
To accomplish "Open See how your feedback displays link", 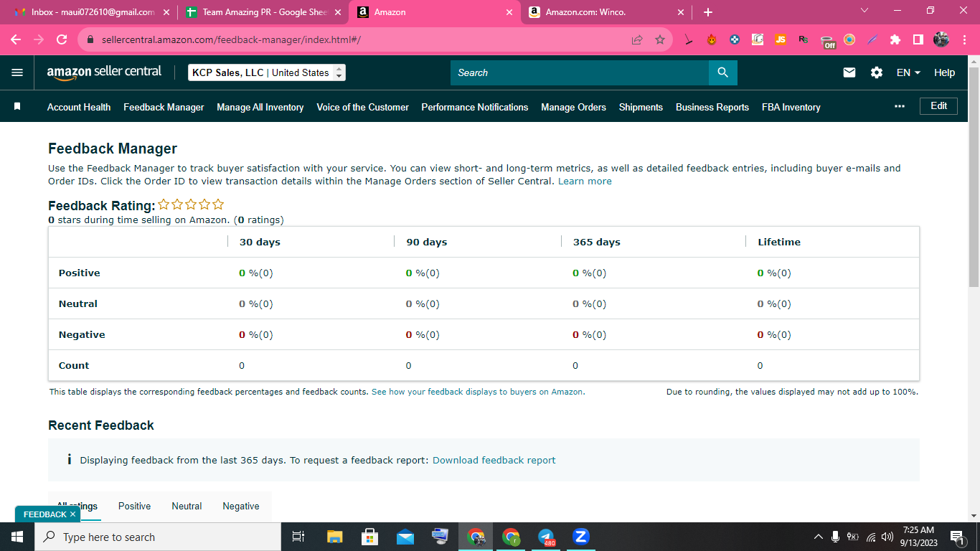I will click(x=478, y=392).
